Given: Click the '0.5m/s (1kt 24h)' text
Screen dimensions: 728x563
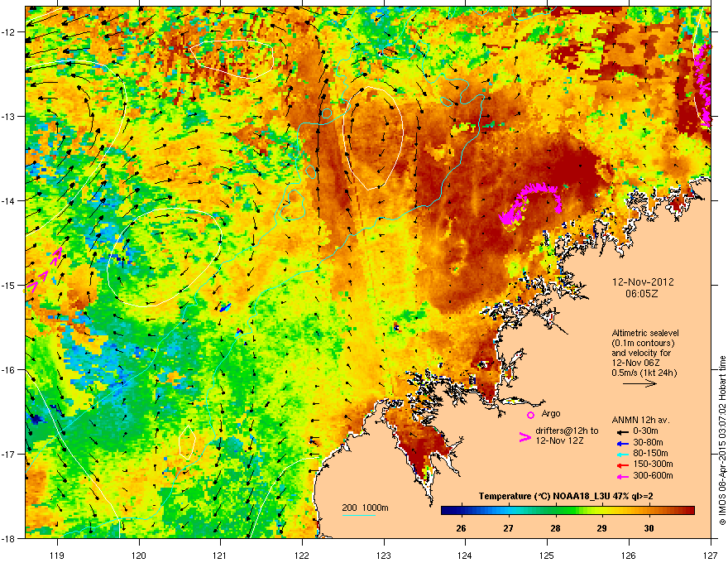Looking at the screenshot, I should click(x=644, y=373).
